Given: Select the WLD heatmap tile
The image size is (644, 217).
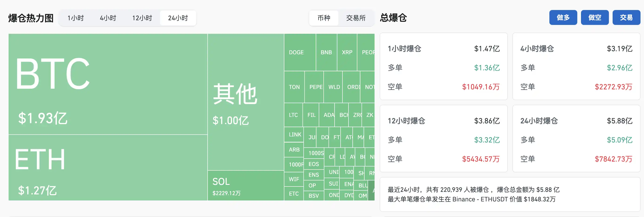Looking at the screenshot, I should (x=333, y=87).
